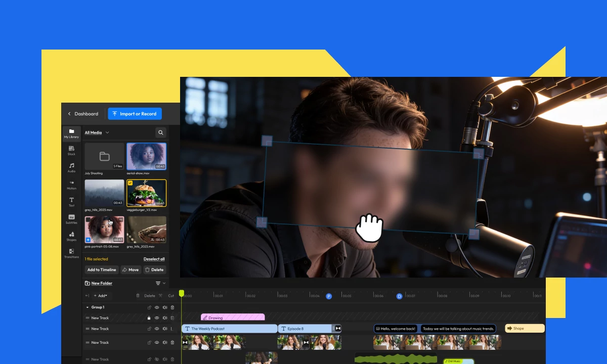Open the Add menu in the timeline

[x=100, y=295]
